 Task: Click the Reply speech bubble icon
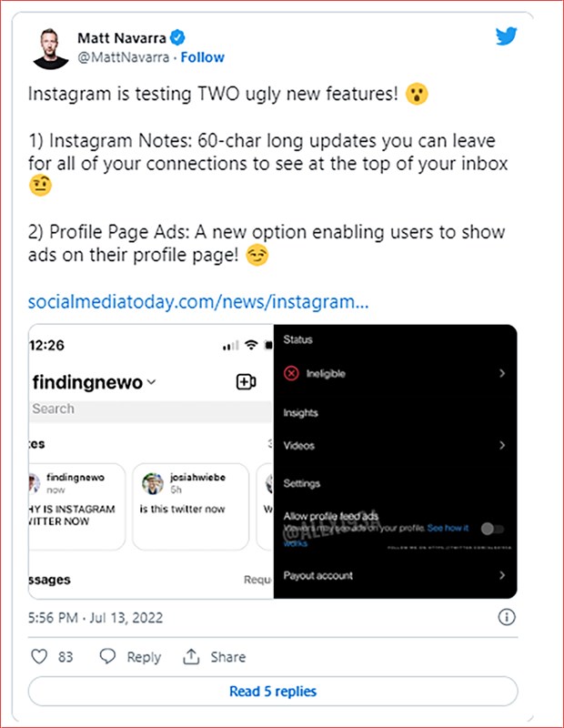click(108, 656)
